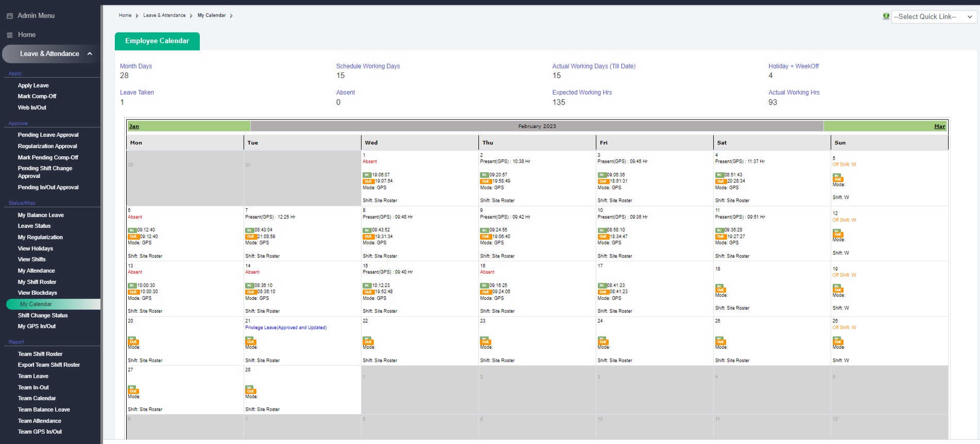Click the green info icon beside Quick Link
Screen dimensions: 980x444
(x=886, y=16)
